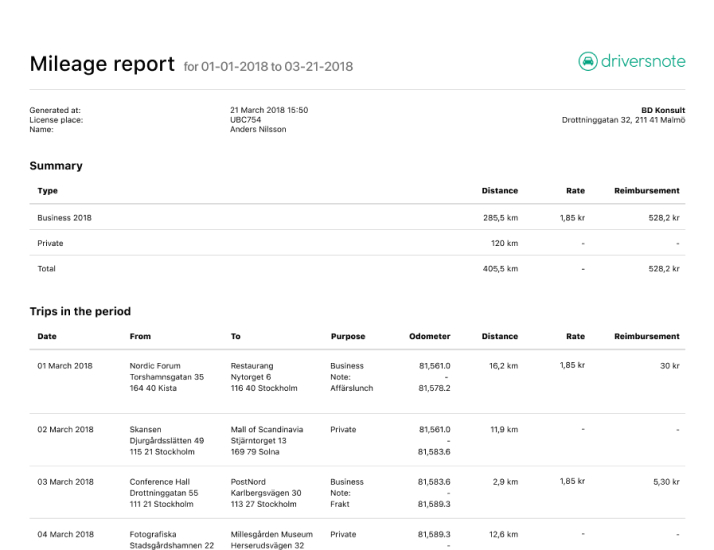Select the 11,9 km trip distance
Viewport: 714px width, 550px height.
504,429
